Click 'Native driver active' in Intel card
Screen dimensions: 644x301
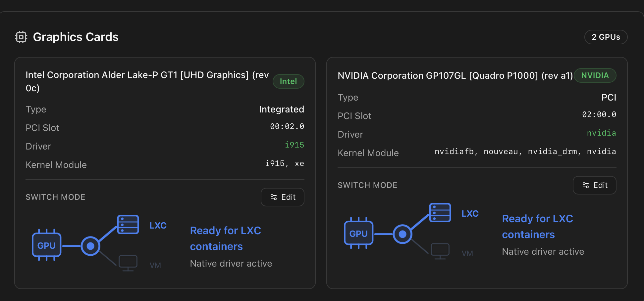pyautogui.click(x=231, y=264)
